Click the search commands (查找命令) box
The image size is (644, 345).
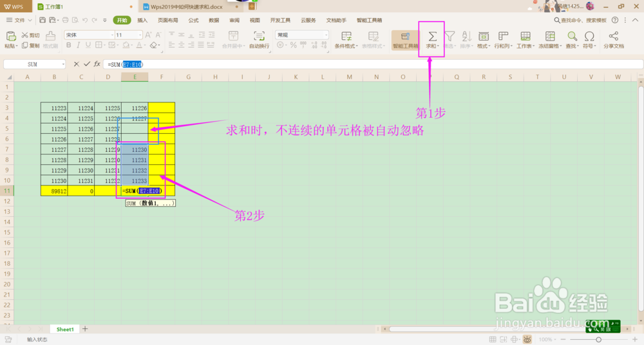[580, 20]
